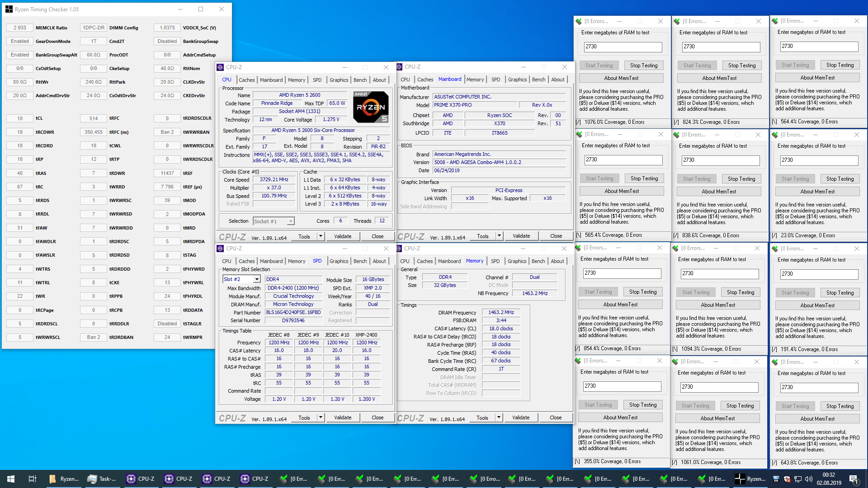Screen dimensions: 868x488
Task: Expand Tools arrow in Mainboard CPU-Z window
Action: (x=499, y=236)
